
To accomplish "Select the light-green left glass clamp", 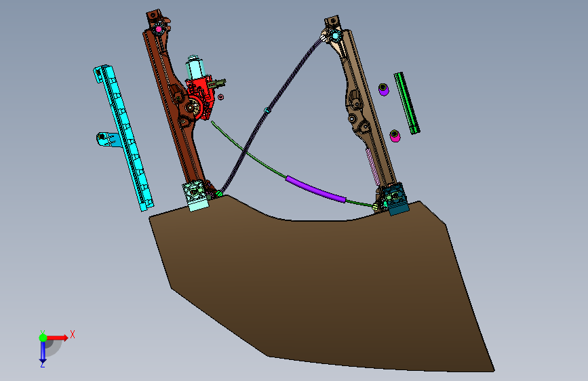I will (x=195, y=196).
